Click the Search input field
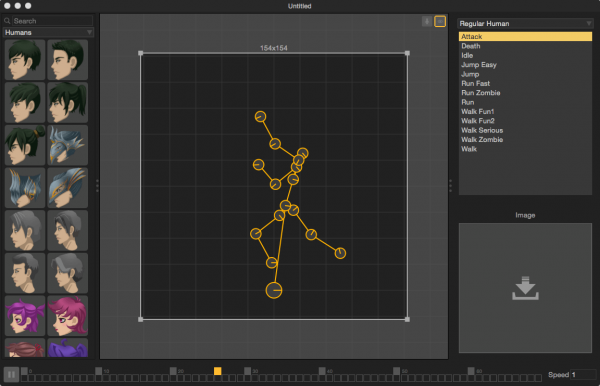 [52, 21]
